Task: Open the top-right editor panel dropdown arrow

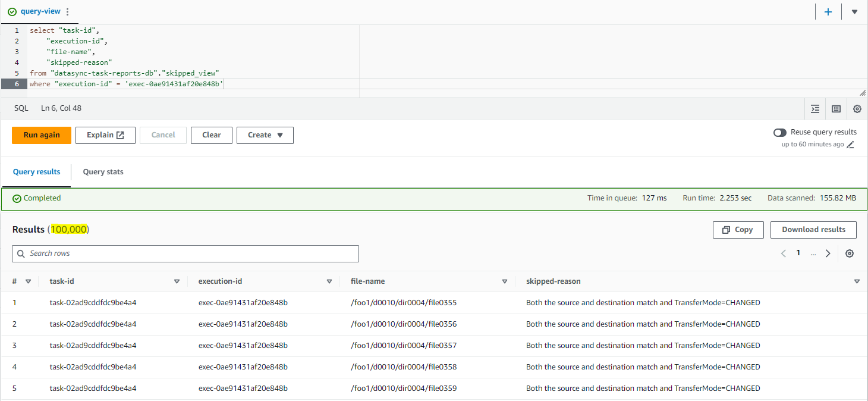Action: coord(854,11)
